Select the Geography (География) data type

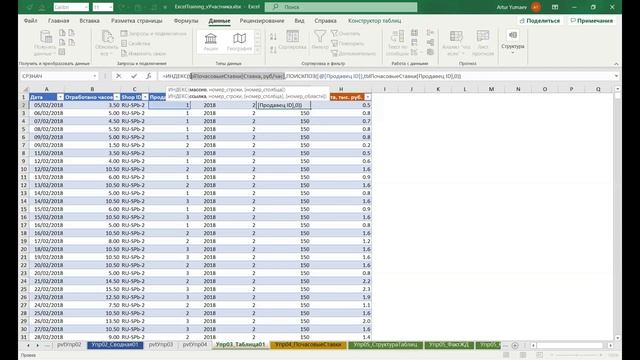pyautogui.click(x=239, y=42)
